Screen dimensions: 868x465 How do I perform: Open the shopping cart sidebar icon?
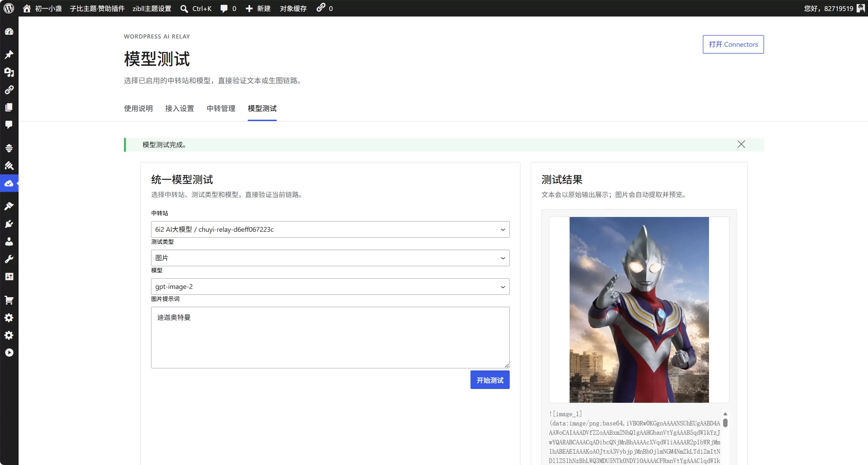(x=9, y=300)
